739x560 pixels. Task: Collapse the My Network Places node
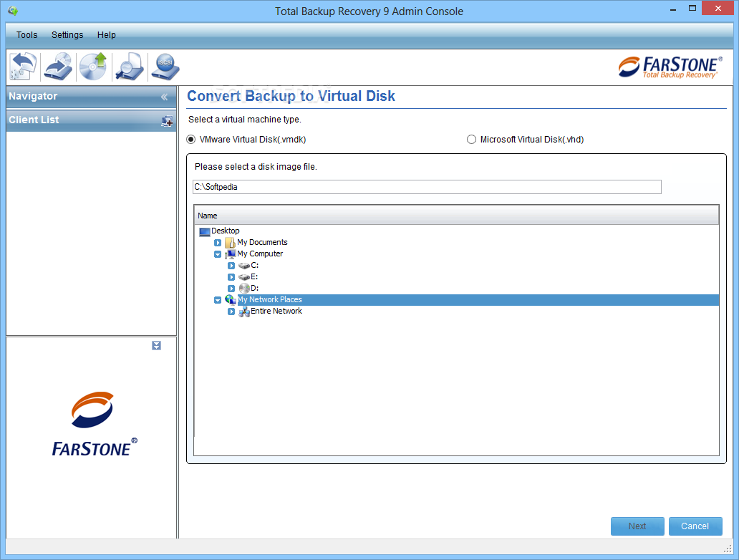[217, 300]
